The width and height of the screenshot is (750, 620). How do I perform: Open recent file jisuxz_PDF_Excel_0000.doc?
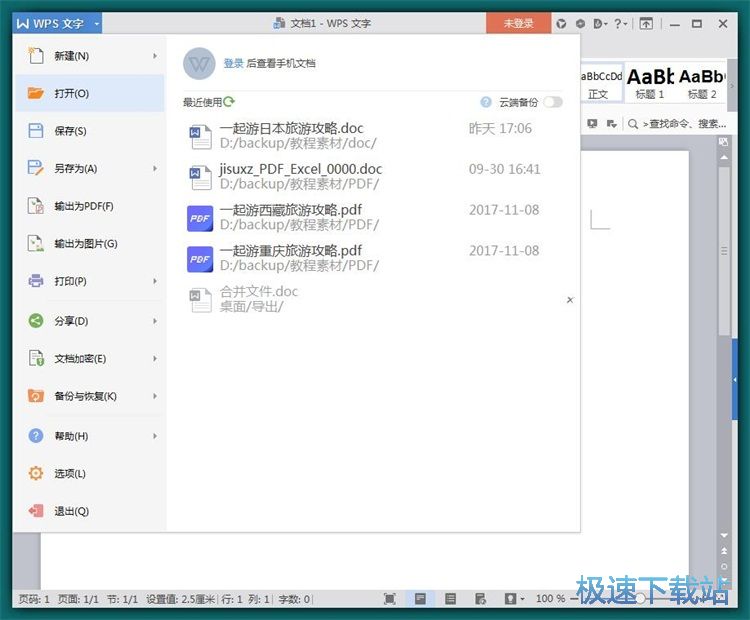click(x=373, y=177)
